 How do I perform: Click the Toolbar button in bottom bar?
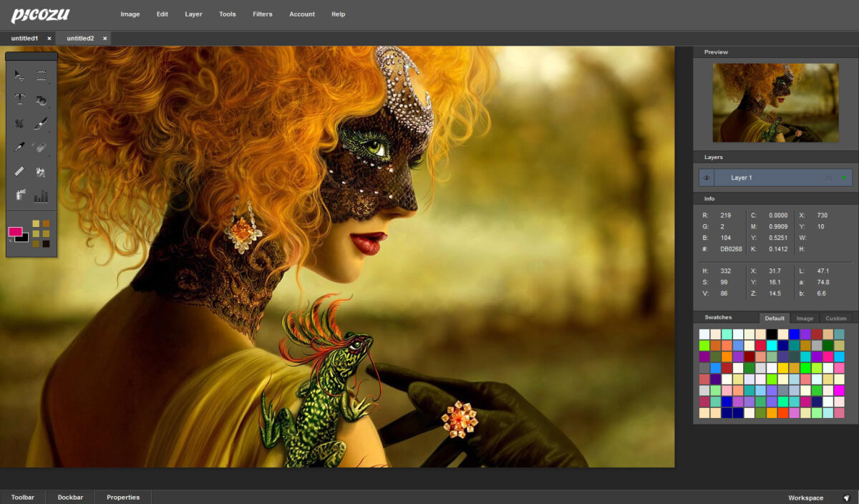pos(22,498)
